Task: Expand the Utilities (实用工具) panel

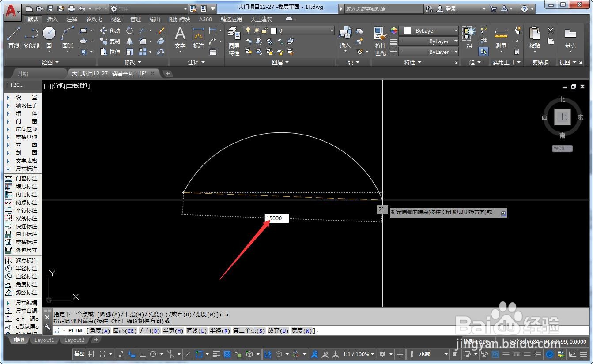Action: point(507,63)
